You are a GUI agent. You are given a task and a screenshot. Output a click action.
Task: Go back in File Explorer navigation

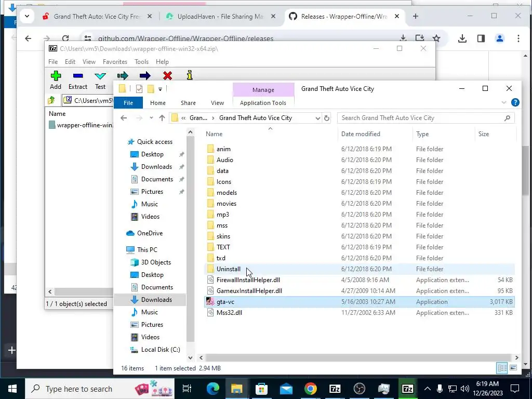click(x=124, y=118)
